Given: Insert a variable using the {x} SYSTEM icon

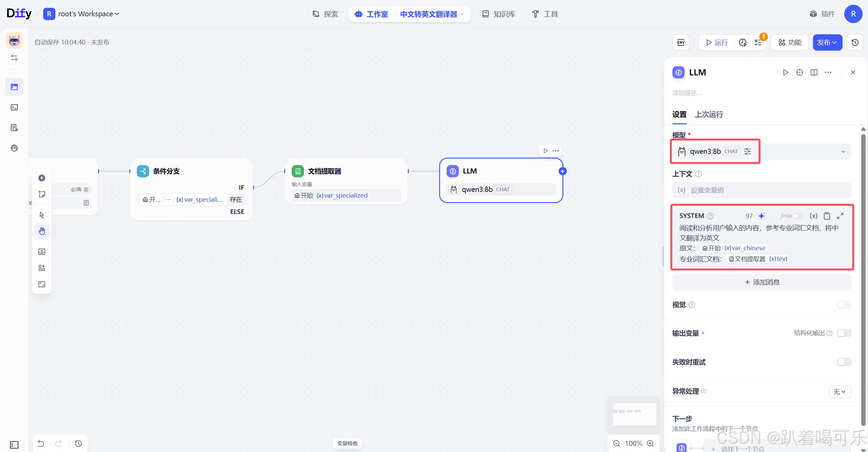Looking at the screenshot, I should 814,216.
